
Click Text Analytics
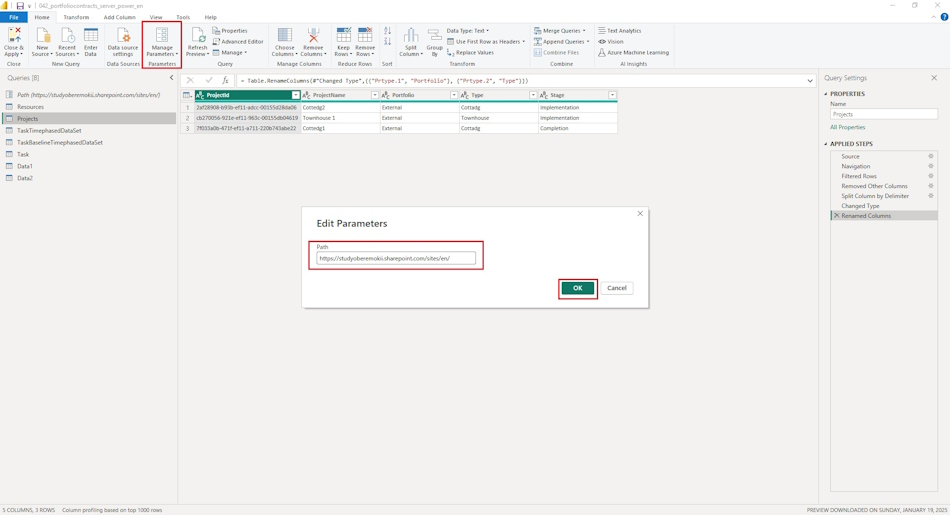(x=620, y=31)
